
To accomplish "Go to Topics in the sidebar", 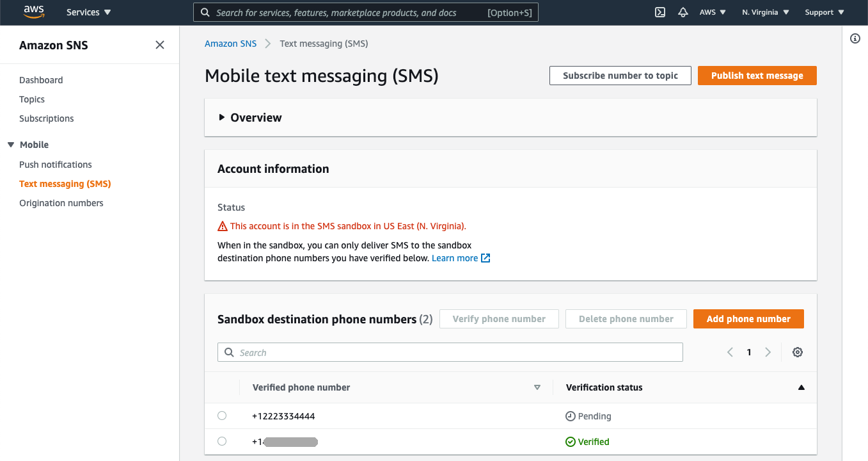I will (x=32, y=99).
